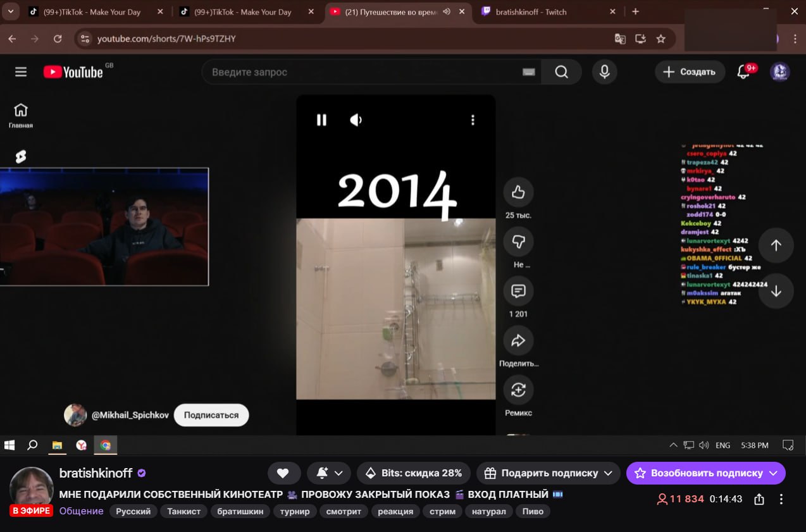Screen dimensions: 806x532
Task: Click the like thumbs-up icon on the Short
Action: [518, 192]
